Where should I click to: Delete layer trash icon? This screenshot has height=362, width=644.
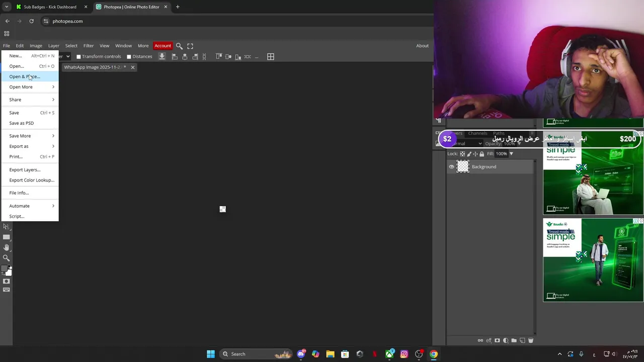pyautogui.click(x=530, y=340)
